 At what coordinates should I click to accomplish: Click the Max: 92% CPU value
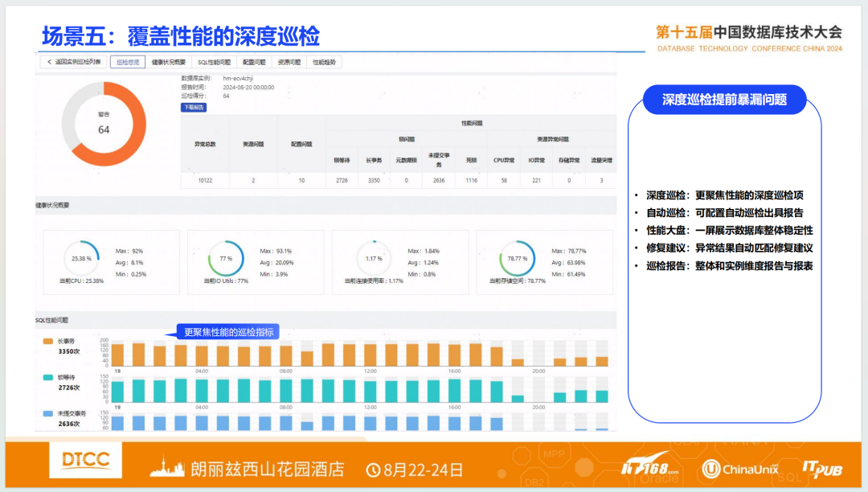click(x=129, y=252)
